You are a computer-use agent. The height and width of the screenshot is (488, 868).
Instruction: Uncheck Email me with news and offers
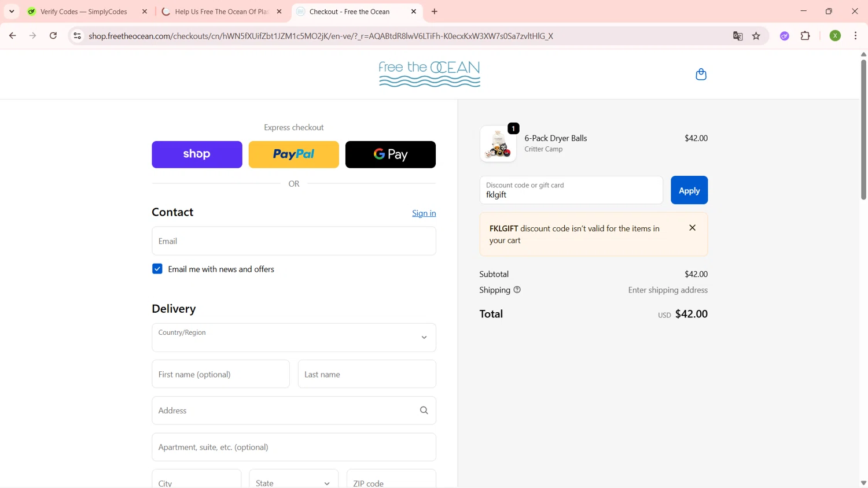(x=157, y=269)
